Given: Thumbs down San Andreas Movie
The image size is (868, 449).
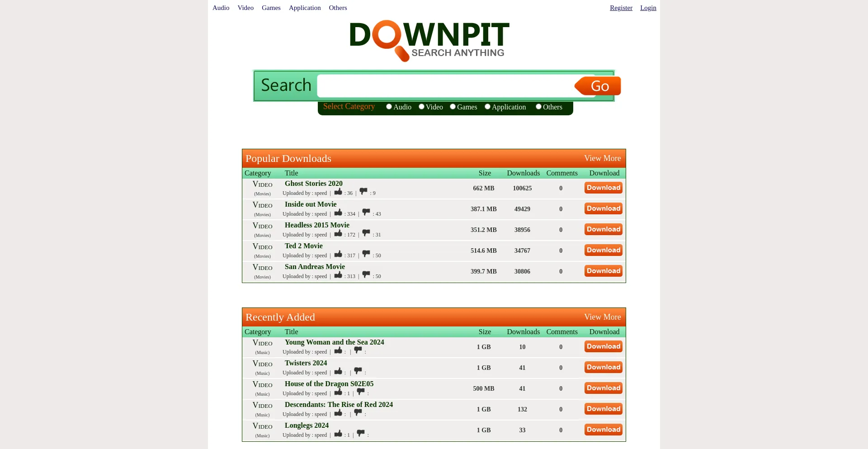Looking at the screenshot, I should (366, 275).
